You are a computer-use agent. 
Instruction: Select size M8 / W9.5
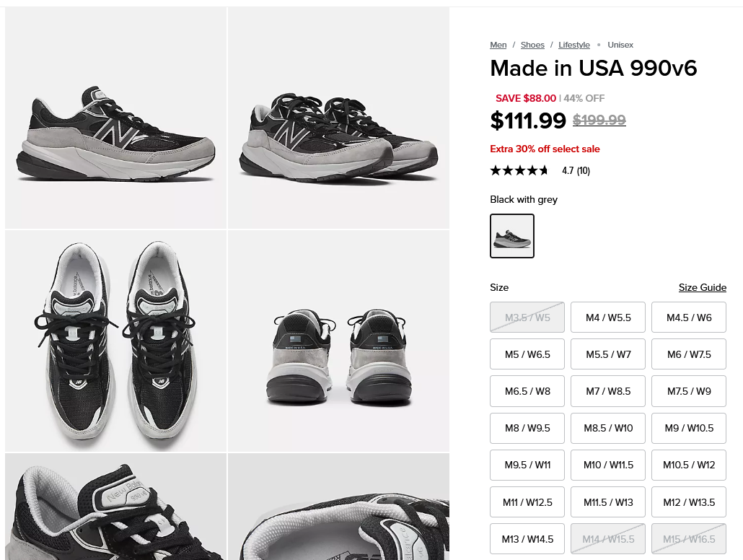527,428
